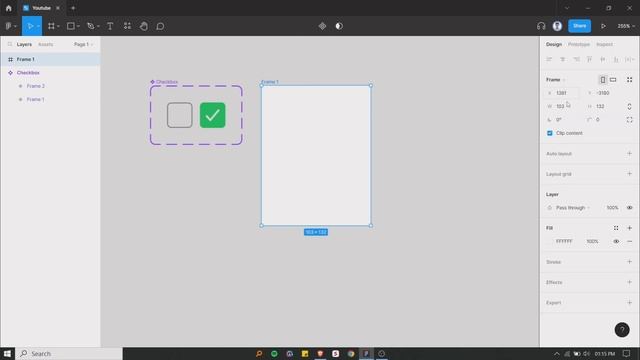Click the align left icon

point(549,59)
